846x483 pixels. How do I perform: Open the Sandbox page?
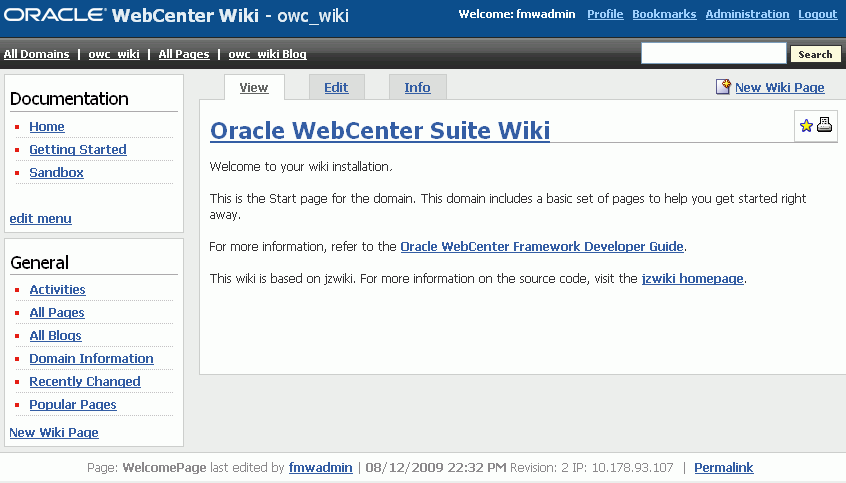coord(56,173)
